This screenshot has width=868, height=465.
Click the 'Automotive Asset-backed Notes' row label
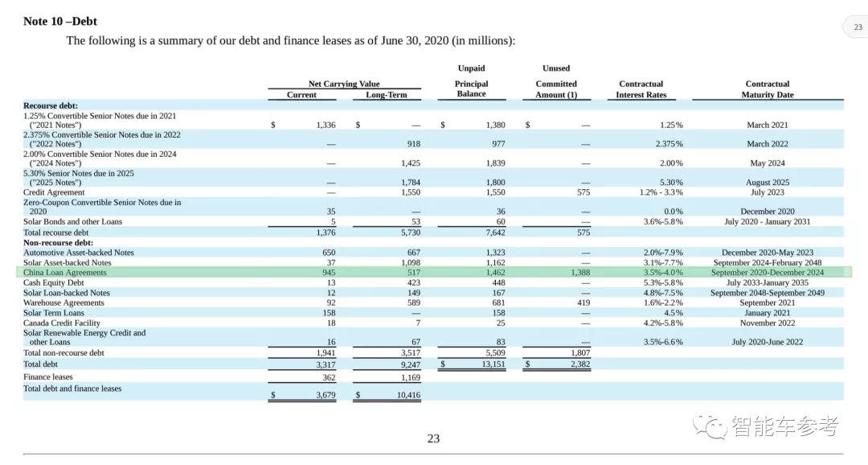(x=79, y=253)
